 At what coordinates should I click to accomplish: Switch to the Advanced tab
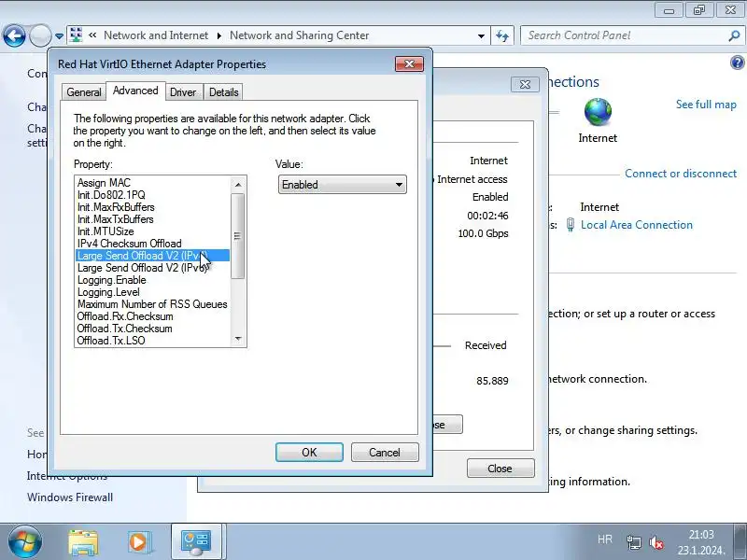coord(135,91)
